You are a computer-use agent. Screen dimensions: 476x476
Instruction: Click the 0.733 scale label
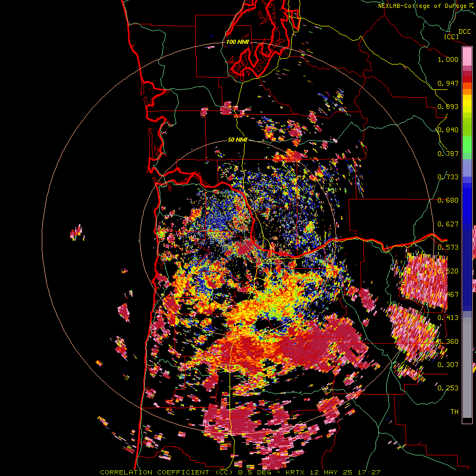[x=448, y=177]
